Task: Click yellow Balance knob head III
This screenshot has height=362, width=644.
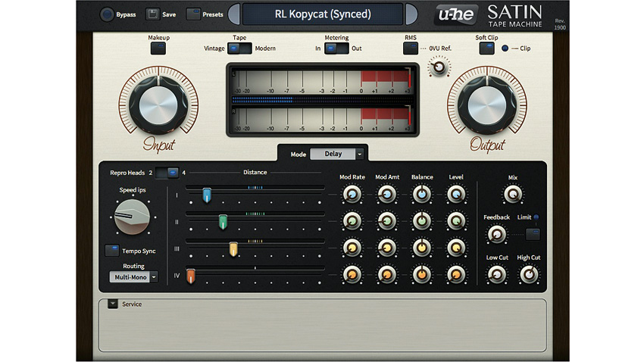Action: tap(421, 248)
